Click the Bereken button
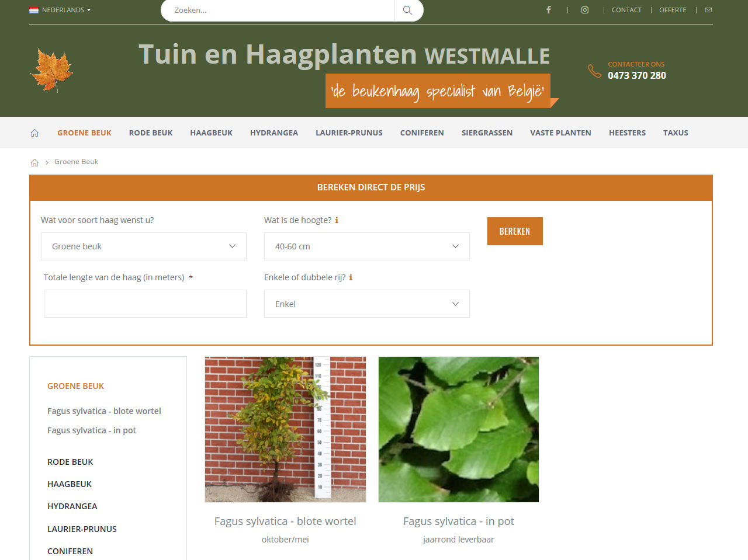748x560 pixels. click(x=515, y=231)
